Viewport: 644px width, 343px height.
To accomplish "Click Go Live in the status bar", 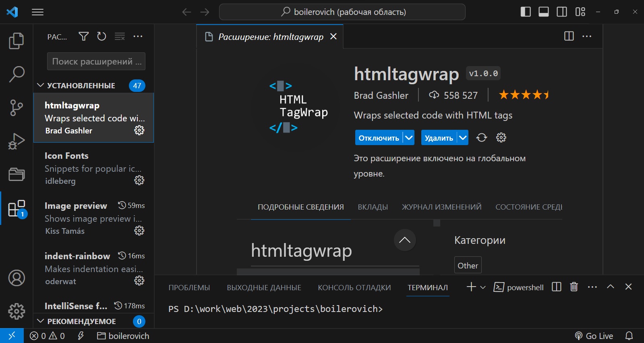I will [x=594, y=336].
